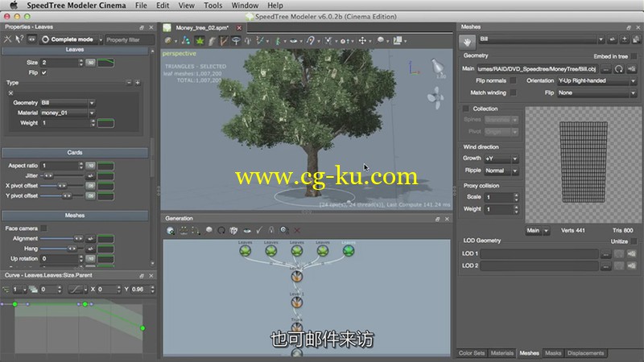Open the Material money_01 dropdown
This screenshot has height=362, width=644.
click(x=68, y=113)
